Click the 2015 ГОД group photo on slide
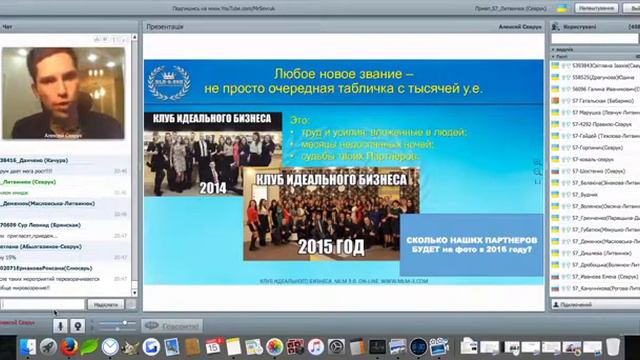The height and width of the screenshot is (360, 640). pos(331,213)
